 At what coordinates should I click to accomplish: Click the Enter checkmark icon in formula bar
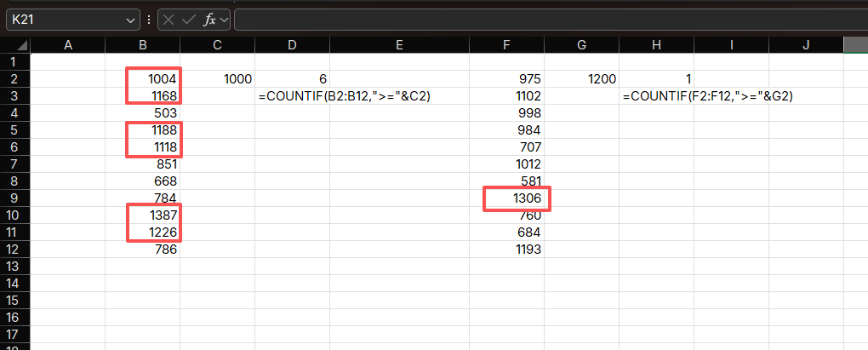pos(189,20)
